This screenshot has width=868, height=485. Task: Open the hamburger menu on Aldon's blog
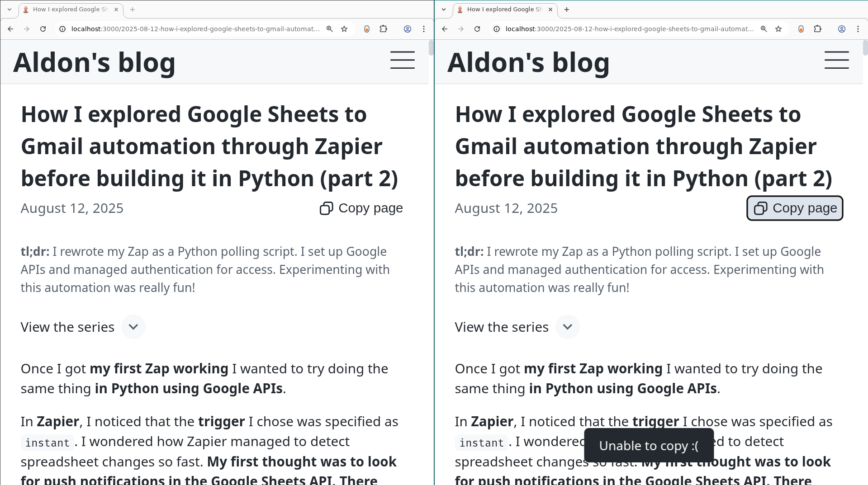402,60
